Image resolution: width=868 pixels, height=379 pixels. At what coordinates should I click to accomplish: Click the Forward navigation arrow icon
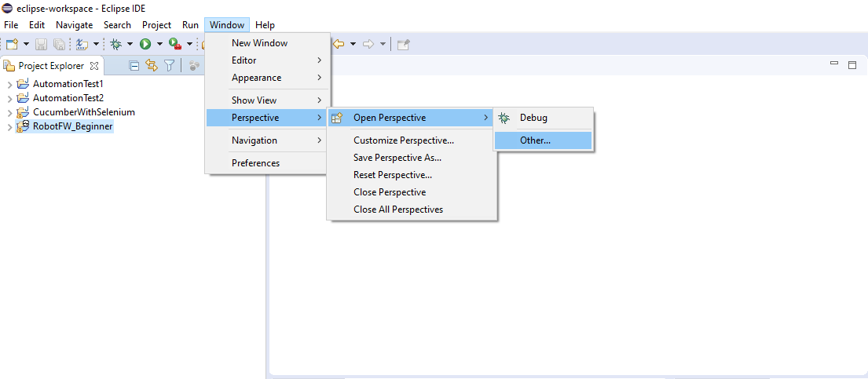368,44
